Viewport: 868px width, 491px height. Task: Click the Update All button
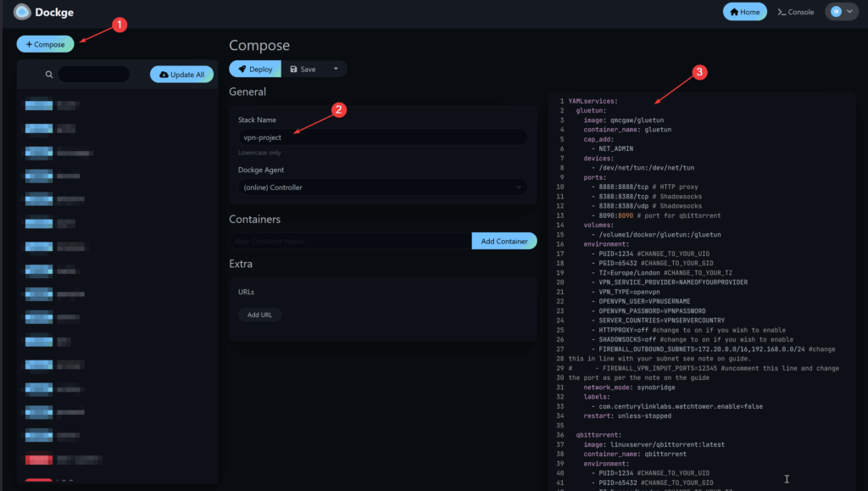181,74
